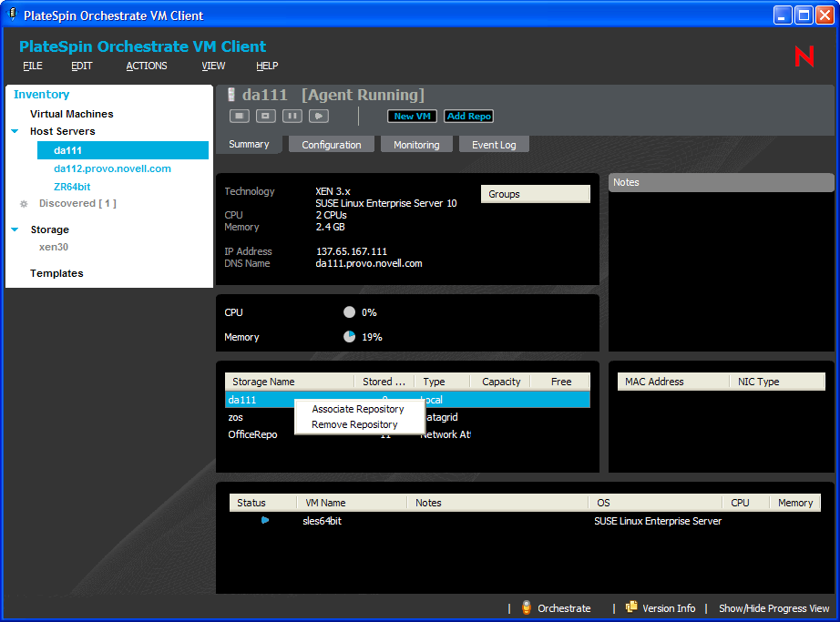
Task: Click the Host Servers tree label
Action: point(63,131)
